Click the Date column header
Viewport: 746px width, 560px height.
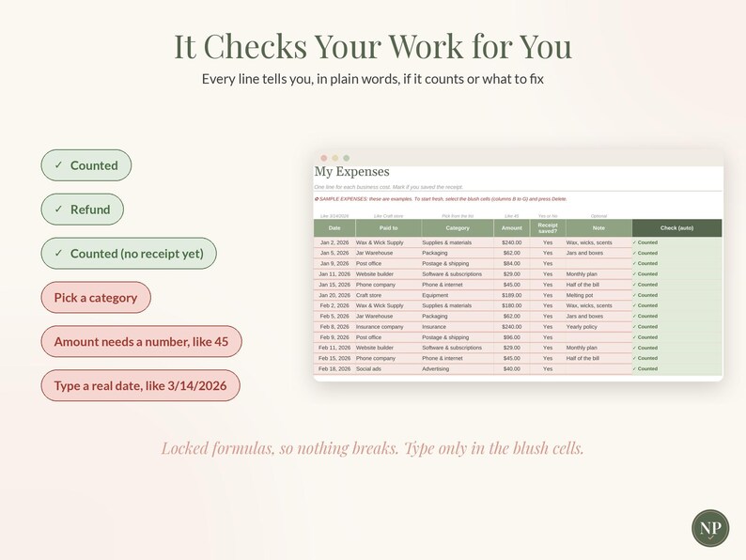(334, 228)
